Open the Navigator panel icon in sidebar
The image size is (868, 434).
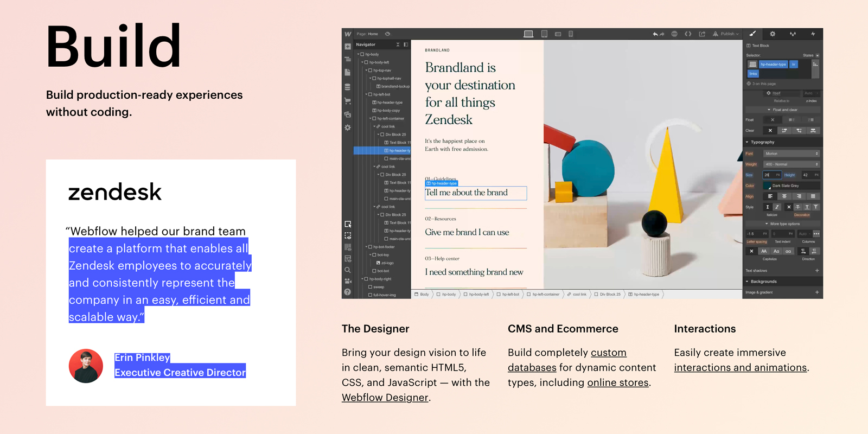[348, 59]
